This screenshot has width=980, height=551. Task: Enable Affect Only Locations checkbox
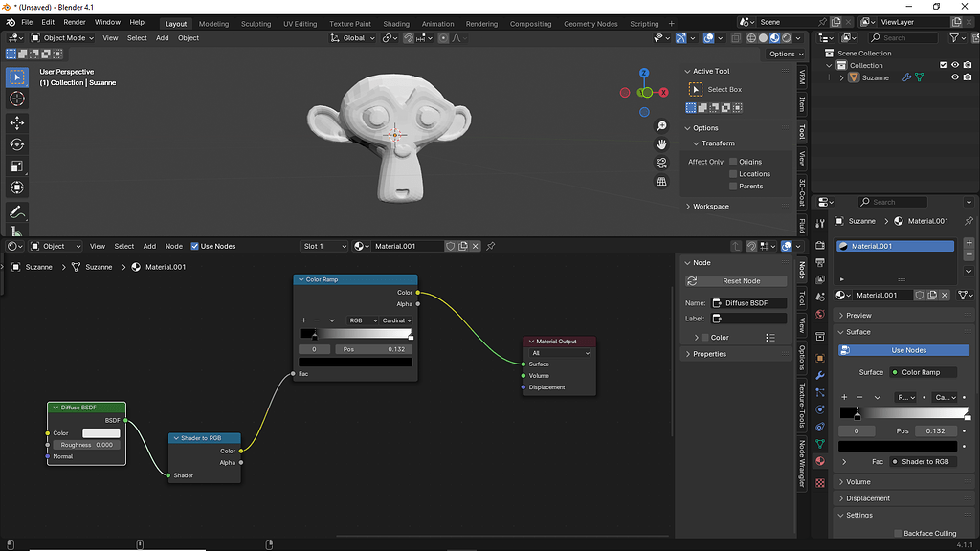pyautogui.click(x=733, y=174)
